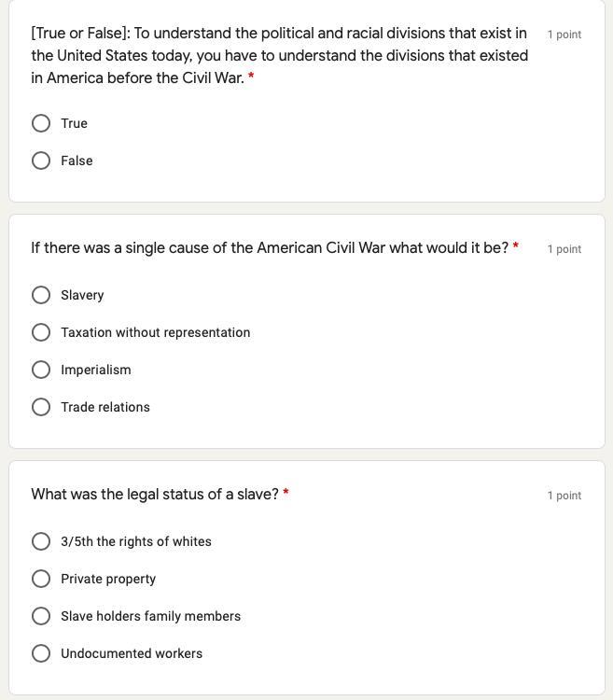The image size is (613, 700).
Task: Select Slave holders family members option
Action: (x=41, y=616)
